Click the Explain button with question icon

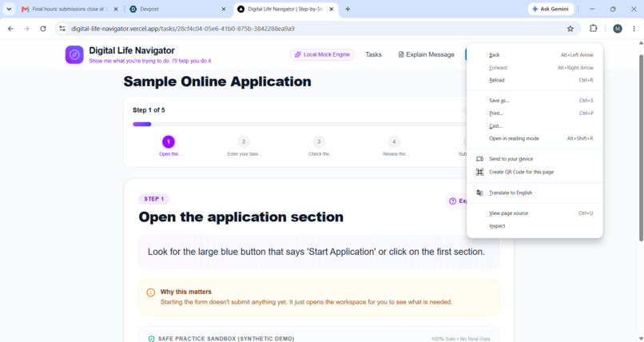[x=457, y=201]
